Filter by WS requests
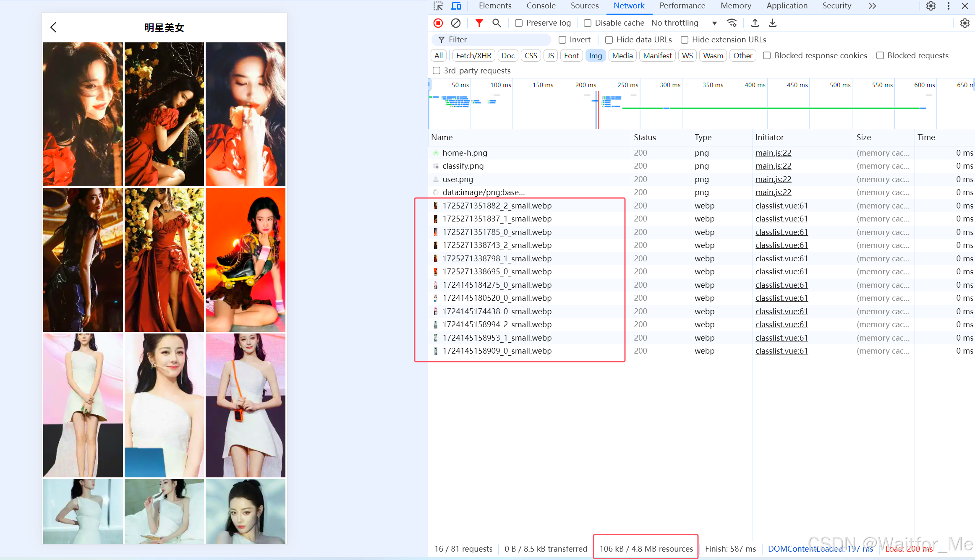Viewport: 975px width, 560px height. click(x=687, y=56)
